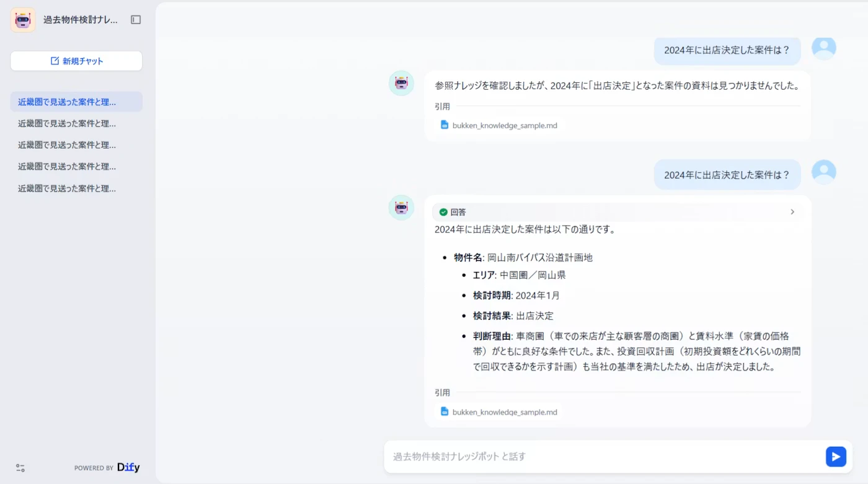
Task: Open bukken_knowledge_sample.md cited under the 岡山南バイパス reply
Action: click(x=498, y=411)
